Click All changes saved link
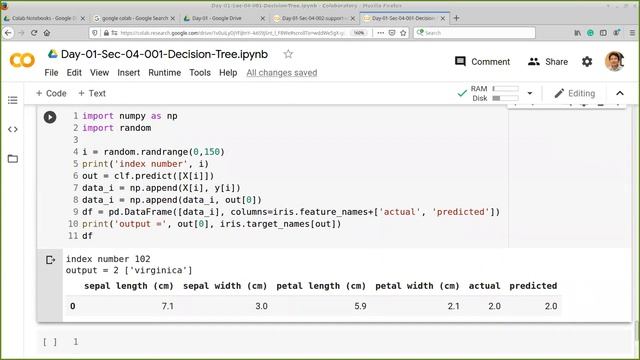Image resolution: width=640 pixels, height=360 pixels. 282,73
